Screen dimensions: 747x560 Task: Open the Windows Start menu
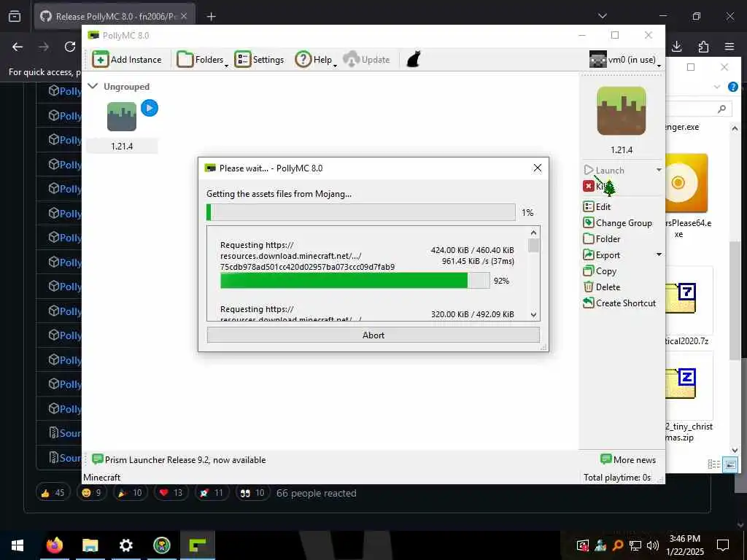tap(18, 545)
